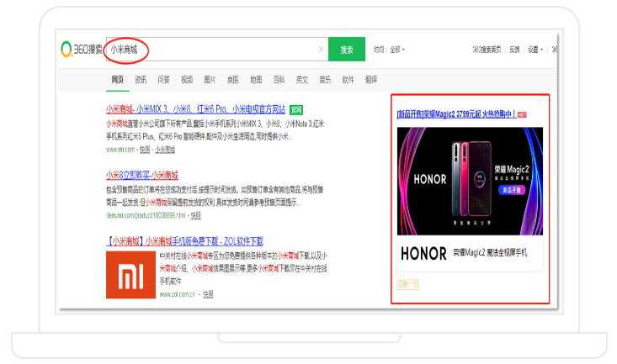The width and height of the screenshot is (617, 364).
Task: Switch to the 问答 tab
Action: (x=163, y=80)
